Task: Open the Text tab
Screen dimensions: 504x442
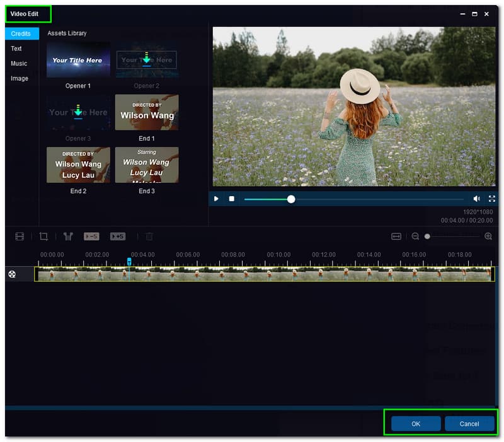Action: pyautogui.click(x=16, y=49)
